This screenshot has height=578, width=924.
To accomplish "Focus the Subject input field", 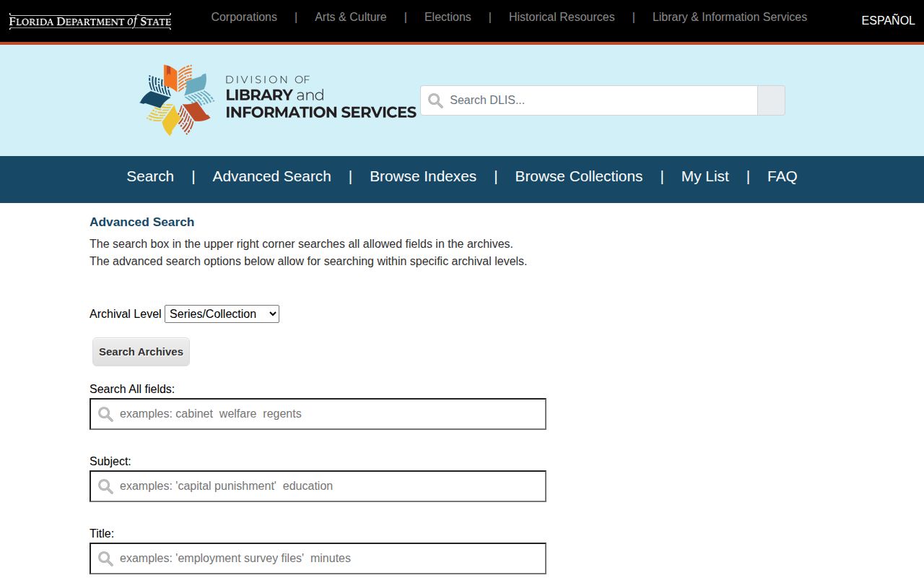I will click(318, 486).
